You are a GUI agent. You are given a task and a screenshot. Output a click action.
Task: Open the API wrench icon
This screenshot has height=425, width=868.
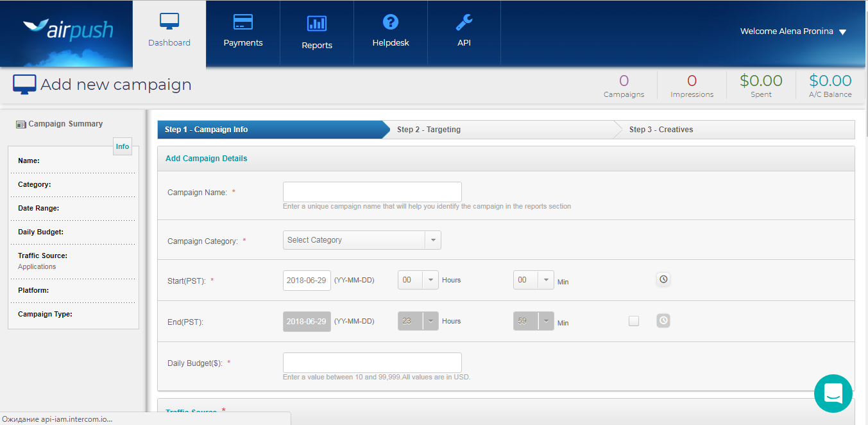(464, 22)
